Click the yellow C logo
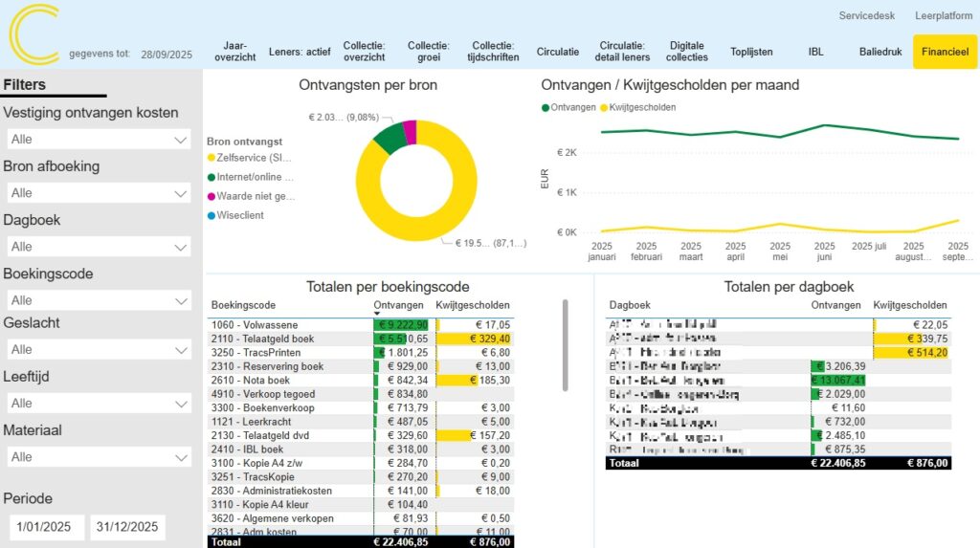The width and height of the screenshot is (980, 548). [x=33, y=35]
